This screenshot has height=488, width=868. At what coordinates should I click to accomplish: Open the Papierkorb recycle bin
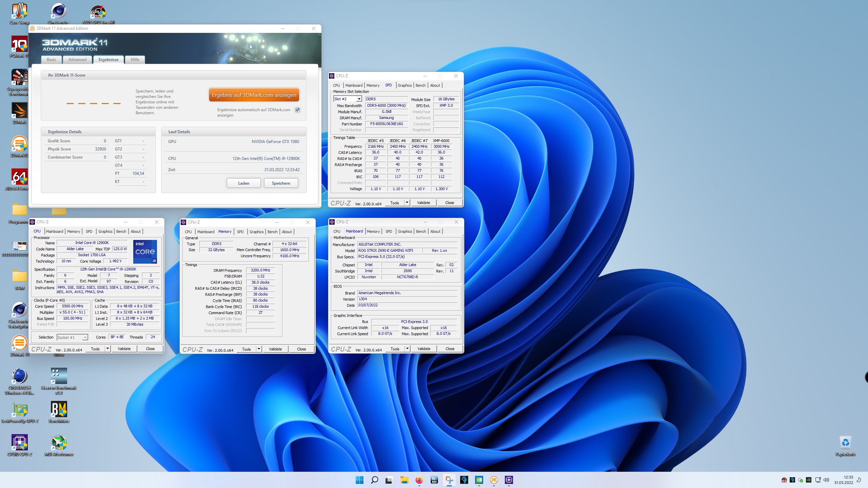click(x=845, y=445)
